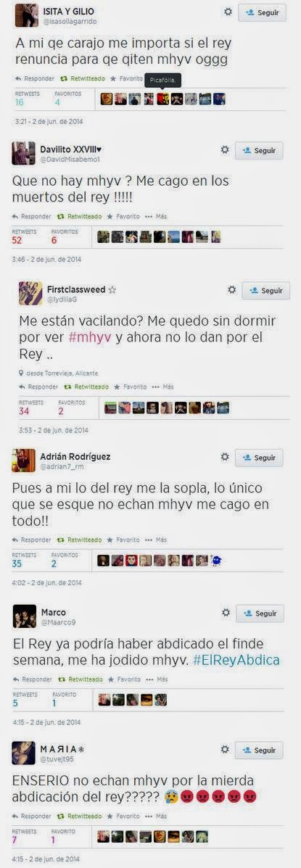This screenshot has height=868, width=301.
Task: Click Seguir button for Firstclassweed
Action: click(x=266, y=291)
